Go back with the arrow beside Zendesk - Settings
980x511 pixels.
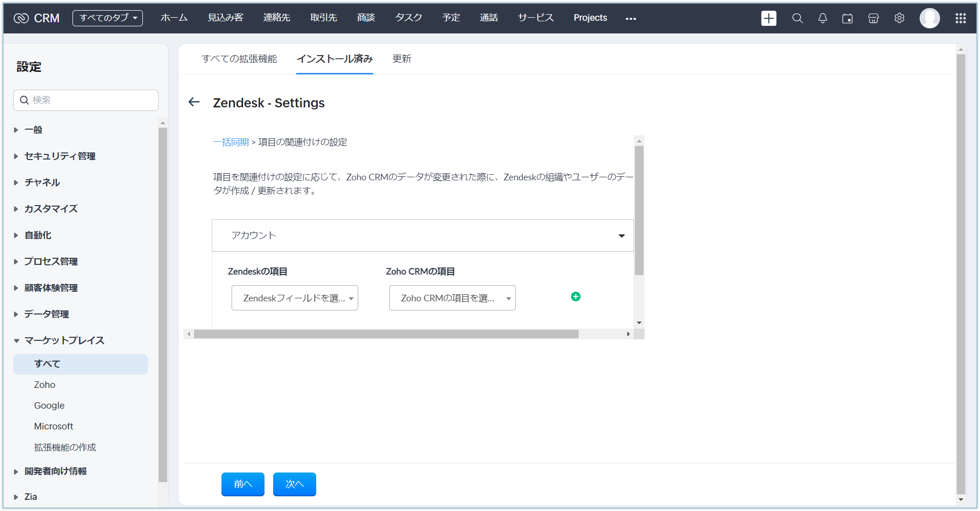(x=194, y=102)
